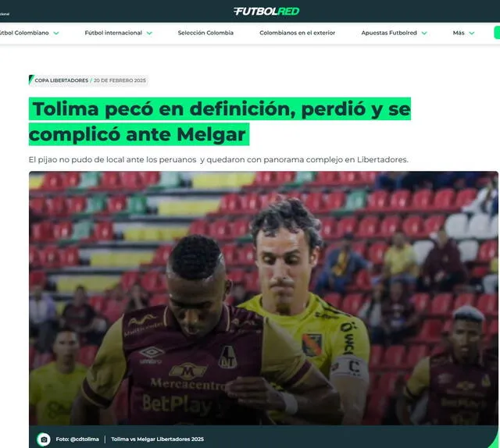
Task: Click the FutbolRed logo in header
Action: [x=266, y=12]
